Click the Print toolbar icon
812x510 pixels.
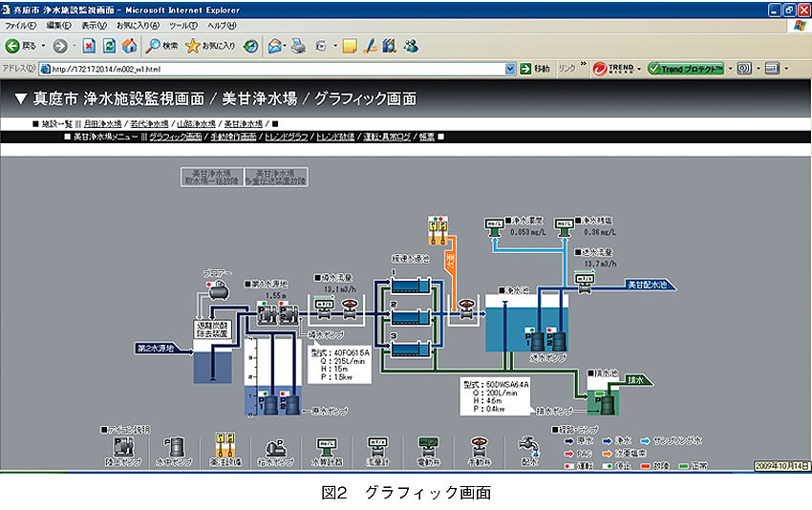pyautogui.click(x=298, y=46)
